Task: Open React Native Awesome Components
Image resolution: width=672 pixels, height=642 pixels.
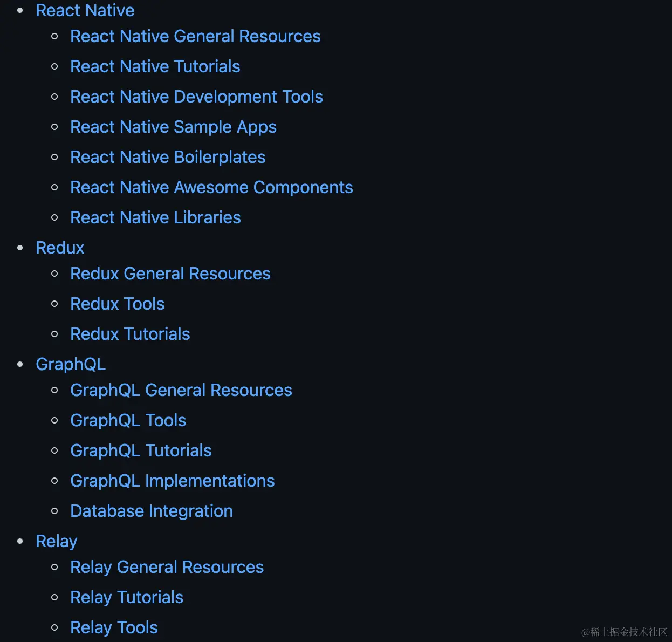Action: click(x=211, y=187)
